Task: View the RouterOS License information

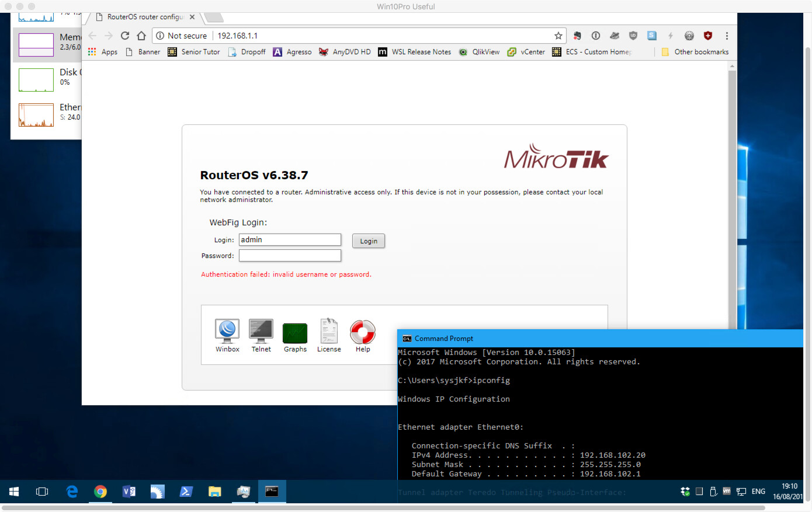Action: pyautogui.click(x=329, y=331)
